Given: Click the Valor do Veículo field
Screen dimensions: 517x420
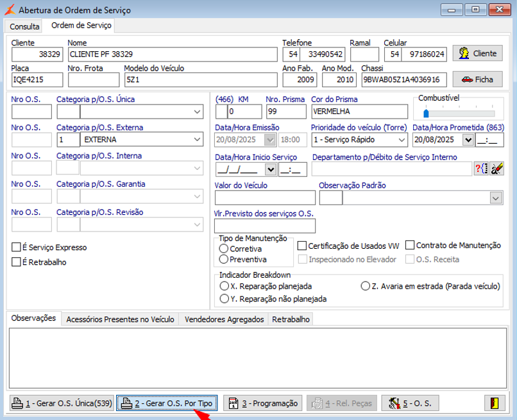Looking at the screenshot, I should point(265,197).
